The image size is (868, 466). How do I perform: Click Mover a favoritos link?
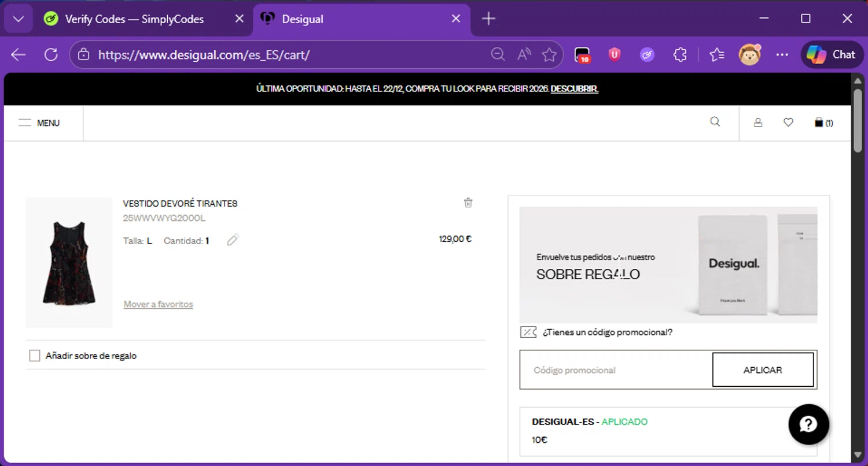pos(159,304)
